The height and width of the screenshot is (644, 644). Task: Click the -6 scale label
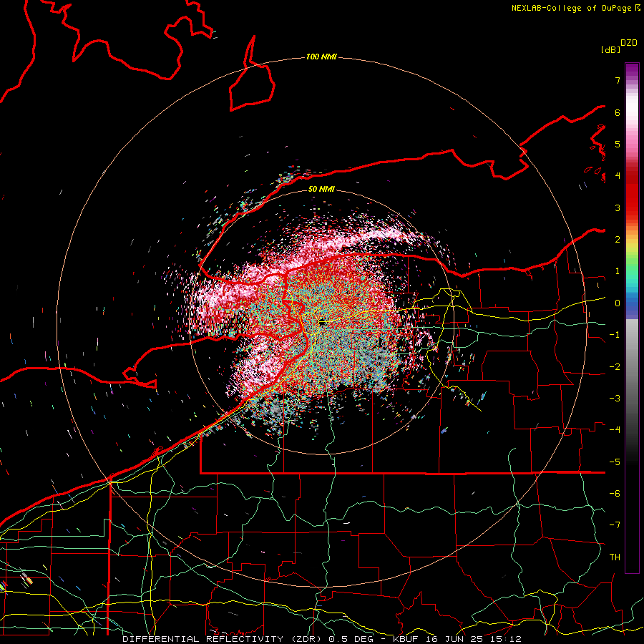615,494
